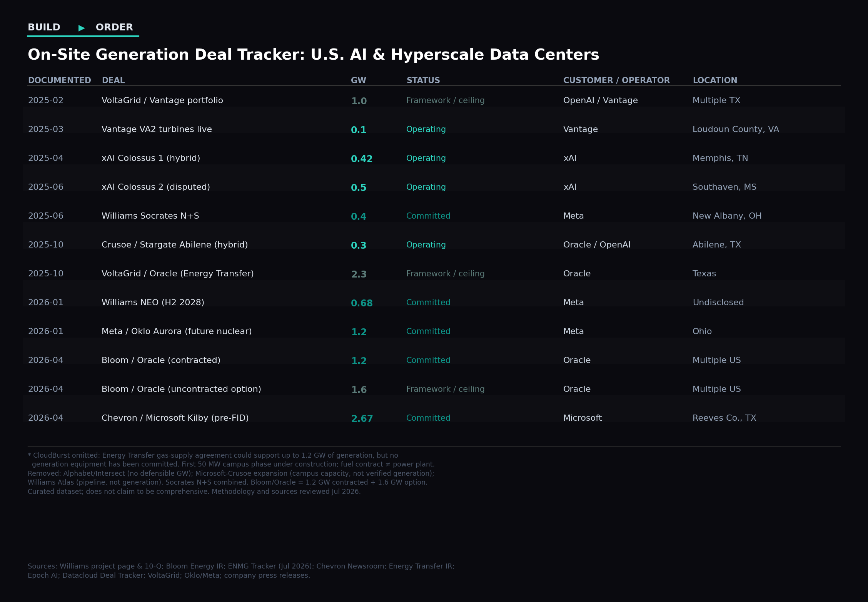Click the STATUS column header
The height and width of the screenshot is (602, 868).
423,80
